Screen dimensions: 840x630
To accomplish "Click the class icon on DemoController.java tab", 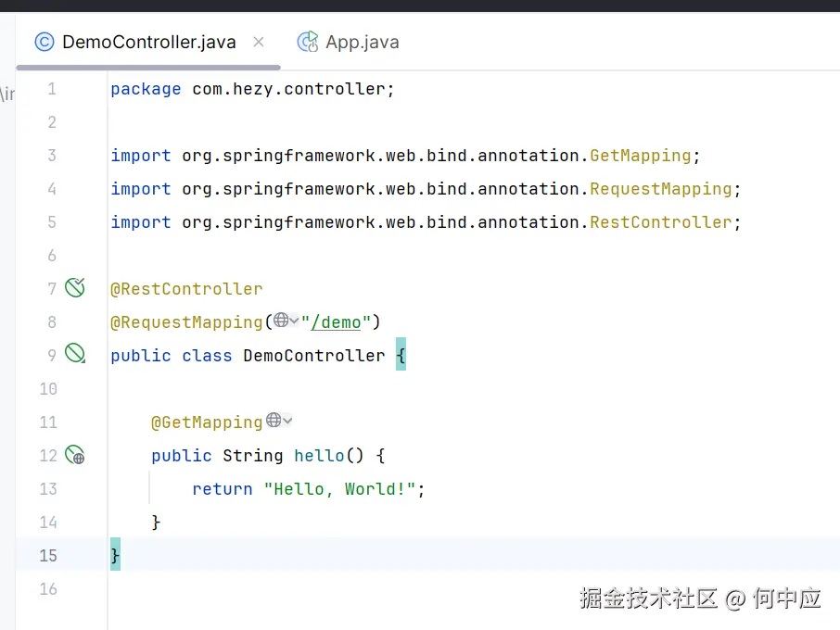I will pyautogui.click(x=45, y=42).
